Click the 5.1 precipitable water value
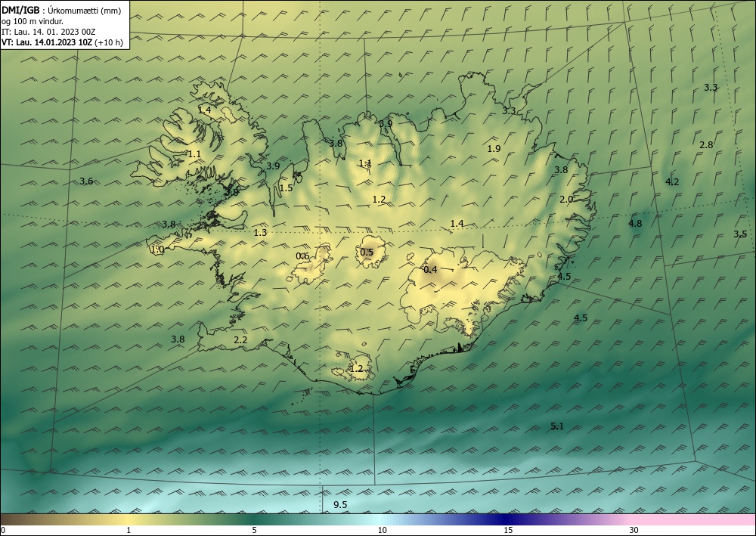Screen dimensions: 756x536 pyautogui.click(x=557, y=426)
